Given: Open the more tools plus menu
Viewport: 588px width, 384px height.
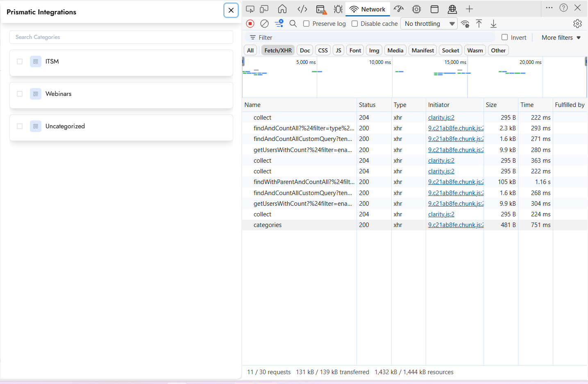Looking at the screenshot, I should [x=470, y=9].
